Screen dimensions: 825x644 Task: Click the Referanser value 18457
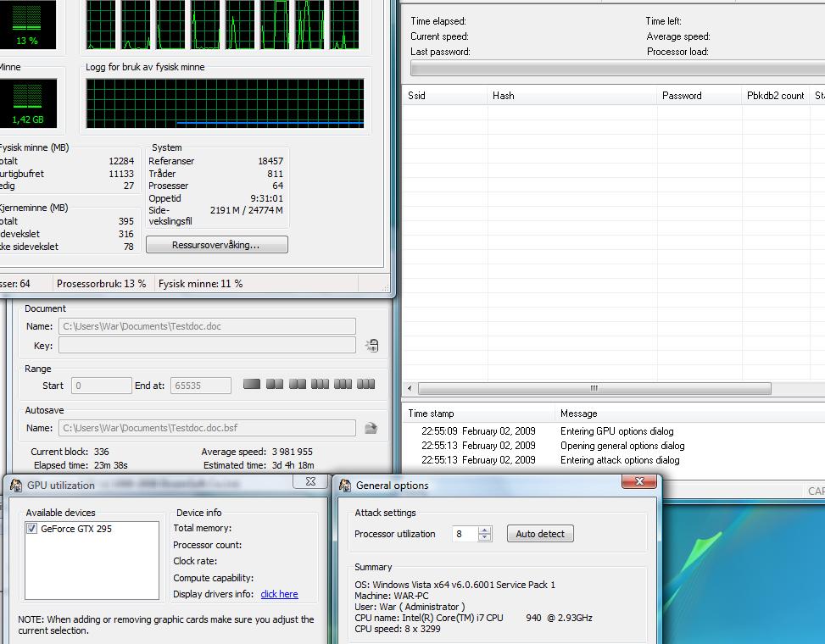pos(270,161)
